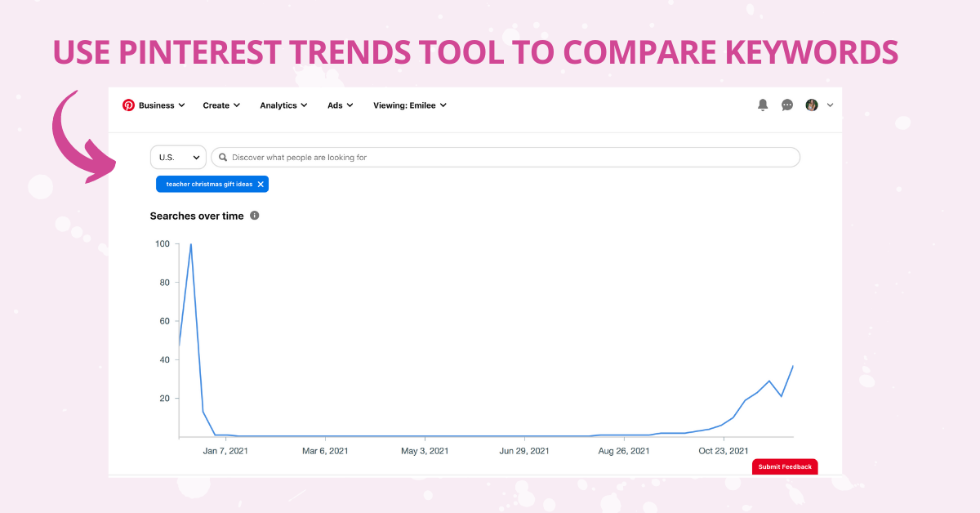
Task: Click the 80 y-axis value
Action: pos(164,283)
